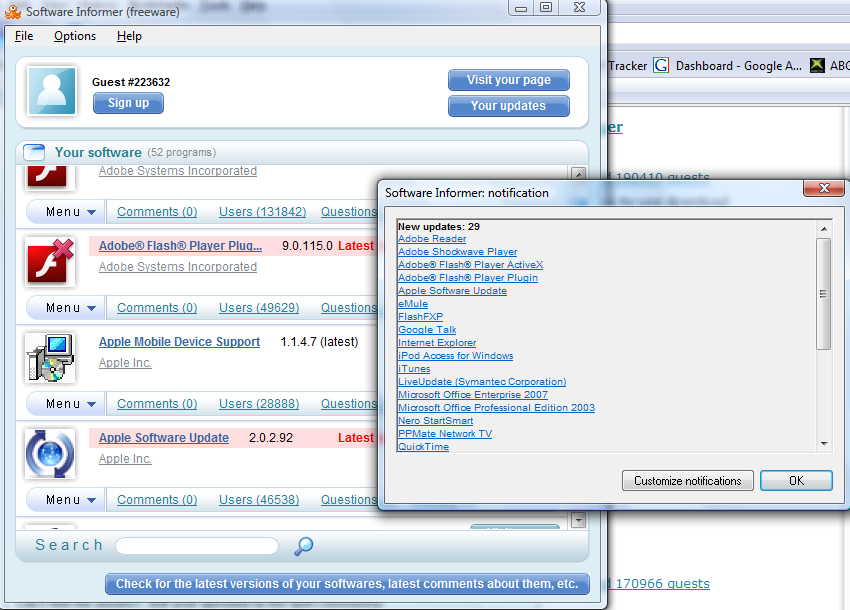Image resolution: width=850 pixels, height=610 pixels.
Task: Click the Apple Mobile Device Support installer icon
Action: (x=50, y=358)
